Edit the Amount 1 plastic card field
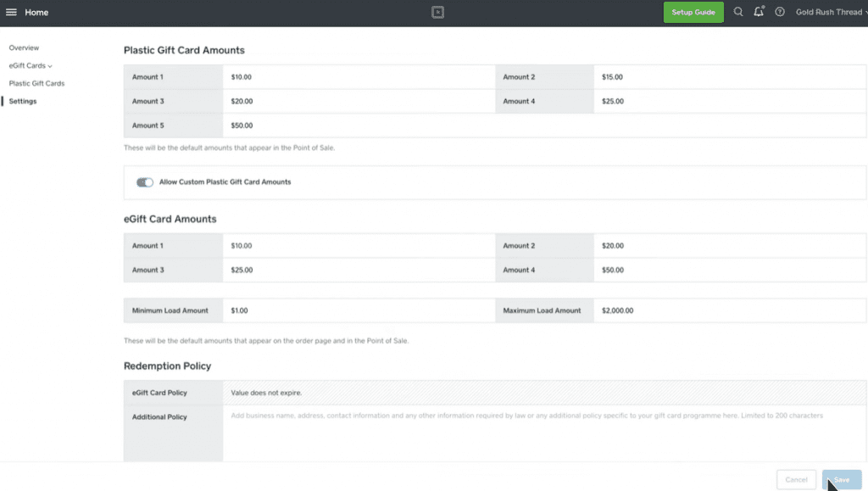 (x=356, y=76)
